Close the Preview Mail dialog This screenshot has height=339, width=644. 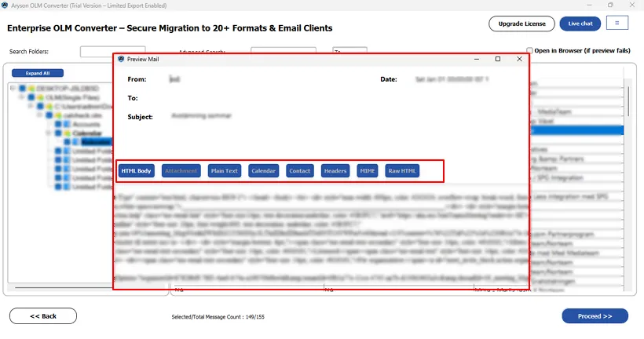click(519, 59)
